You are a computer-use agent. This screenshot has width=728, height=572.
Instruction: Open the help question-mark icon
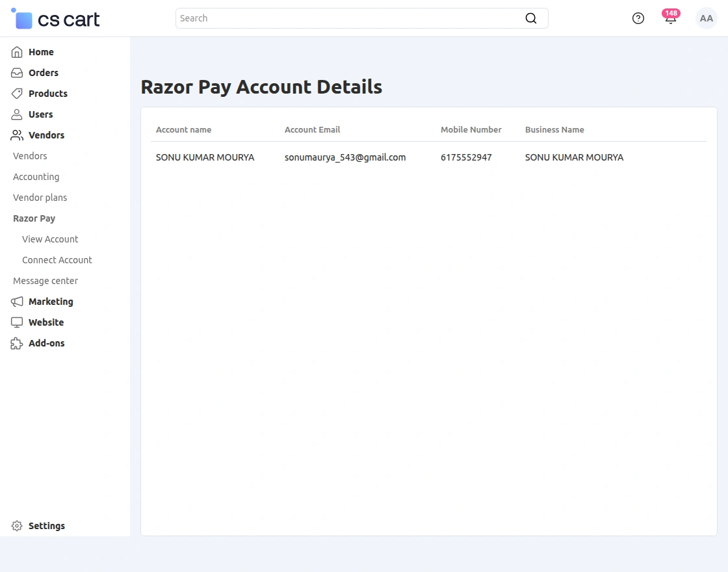pos(638,18)
